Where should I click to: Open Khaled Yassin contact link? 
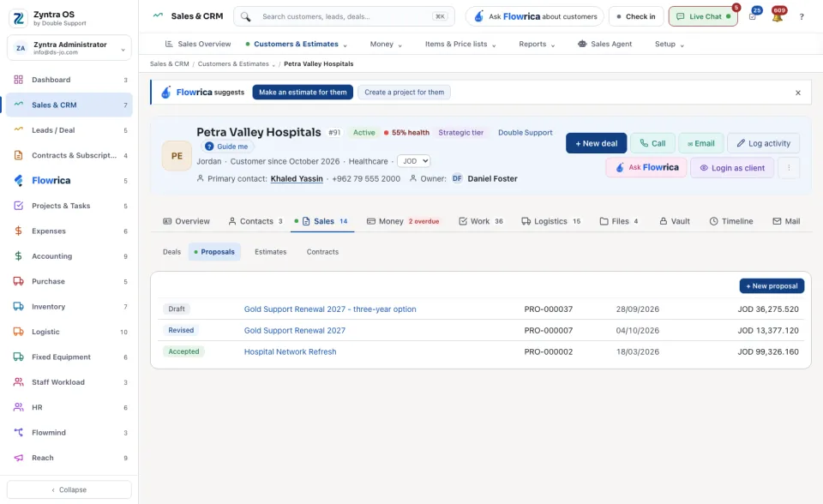[297, 179]
